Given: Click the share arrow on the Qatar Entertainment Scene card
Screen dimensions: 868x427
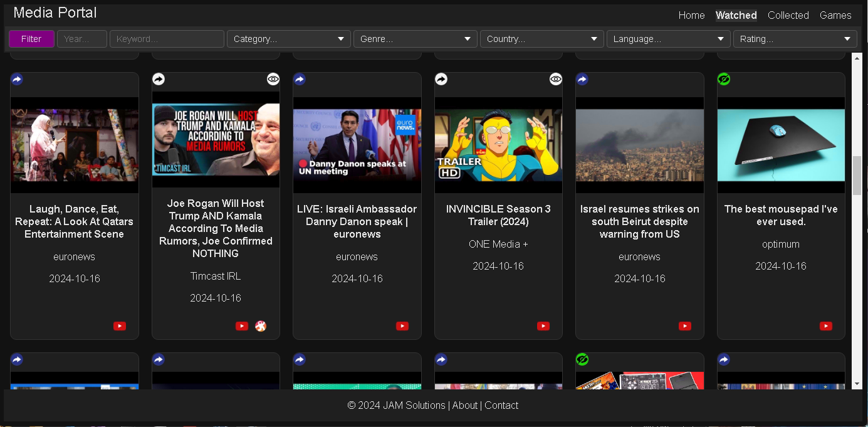Looking at the screenshot, I should coord(17,79).
